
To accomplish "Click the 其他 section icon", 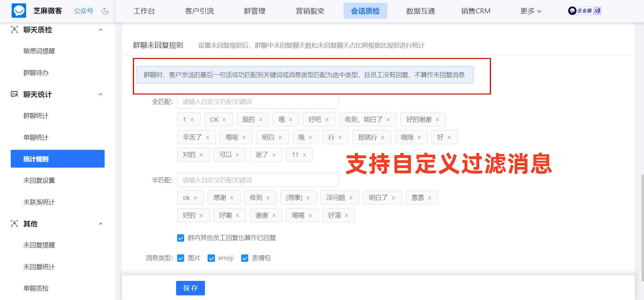I will point(14,224).
